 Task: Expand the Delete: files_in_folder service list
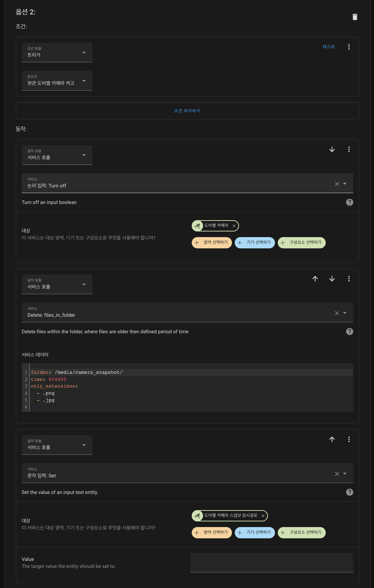(x=345, y=313)
